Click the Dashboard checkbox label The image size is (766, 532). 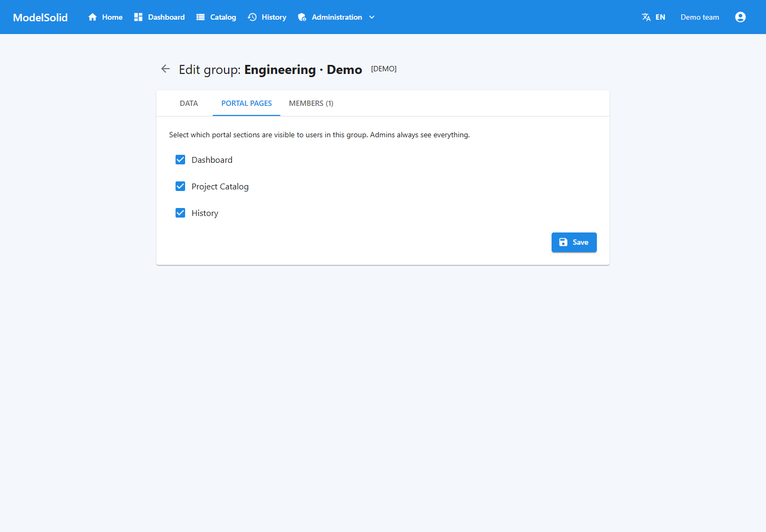coord(212,160)
